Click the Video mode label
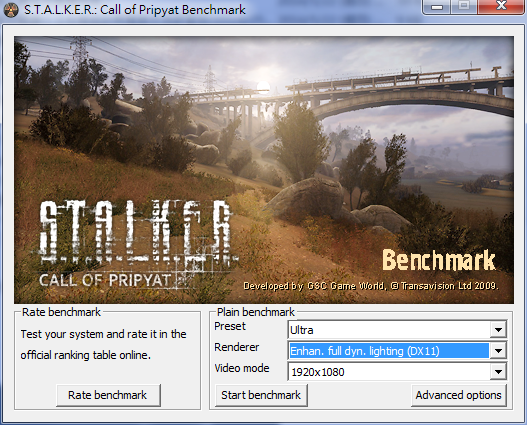 tap(242, 368)
